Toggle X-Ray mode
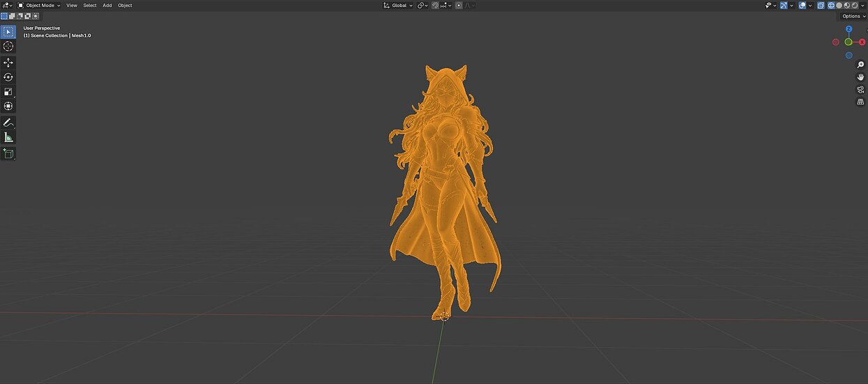The width and height of the screenshot is (868, 384). (821, 6)
